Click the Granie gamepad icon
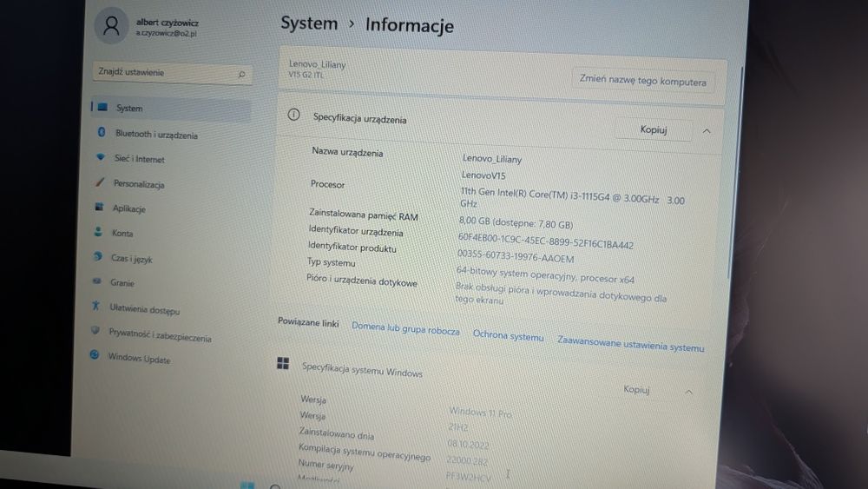 click(97, 281)
